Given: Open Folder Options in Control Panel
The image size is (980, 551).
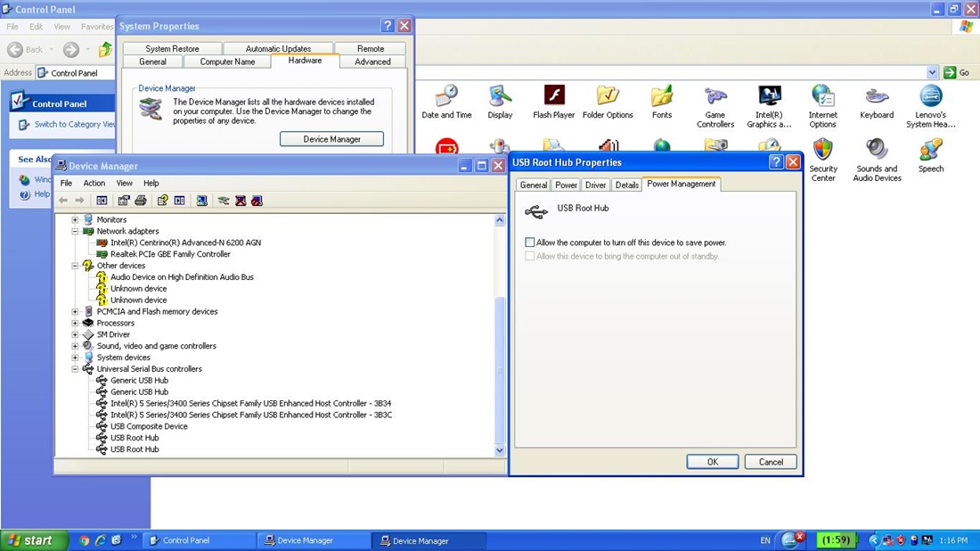Looking at the screenshot, I should (608, 102).
